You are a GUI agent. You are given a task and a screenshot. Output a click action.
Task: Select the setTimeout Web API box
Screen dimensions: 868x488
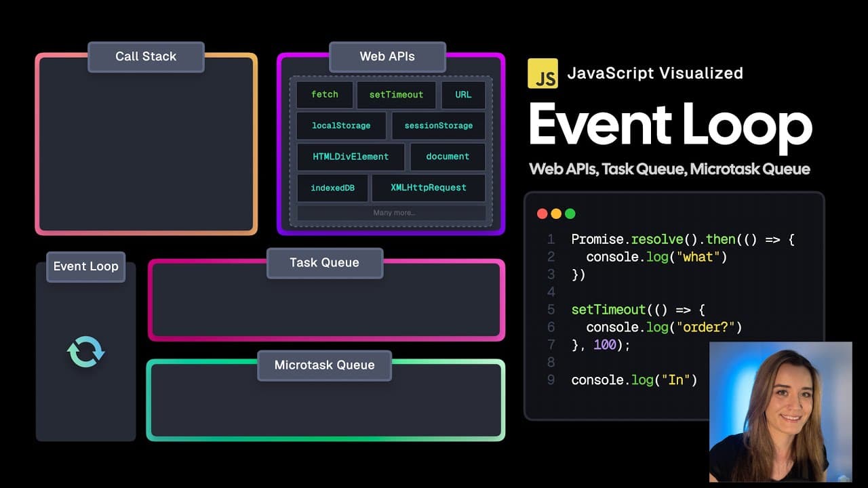pyautogui.click(x=396, y=95)
